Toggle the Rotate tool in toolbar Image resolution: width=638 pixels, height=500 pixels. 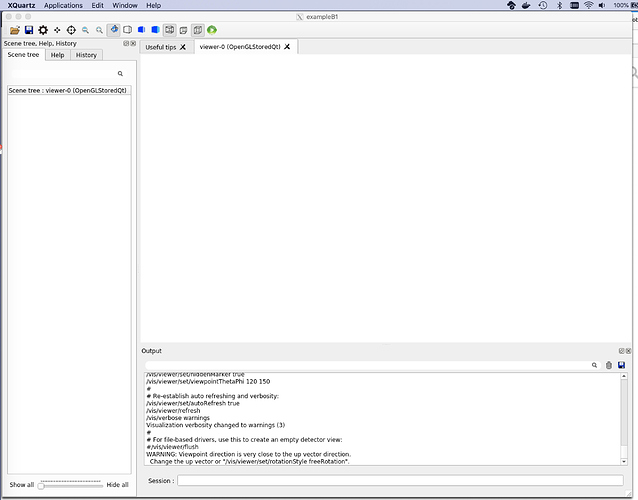point(114,30)
